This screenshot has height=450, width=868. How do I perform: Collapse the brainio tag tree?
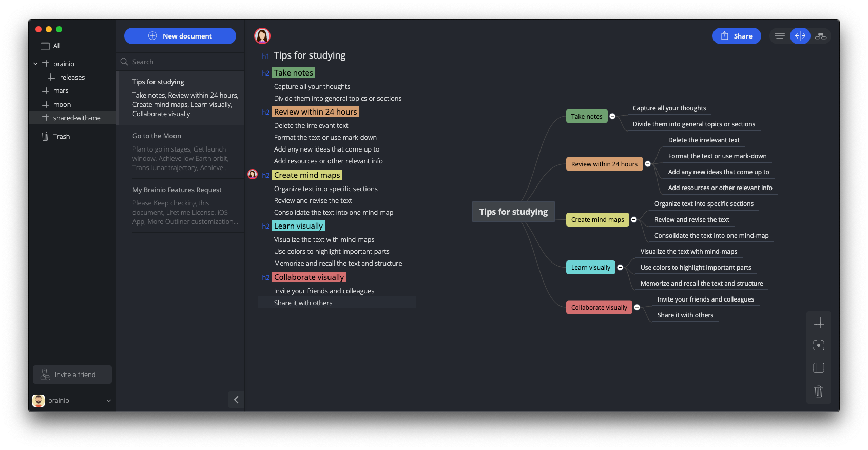[x=35, y=64]
